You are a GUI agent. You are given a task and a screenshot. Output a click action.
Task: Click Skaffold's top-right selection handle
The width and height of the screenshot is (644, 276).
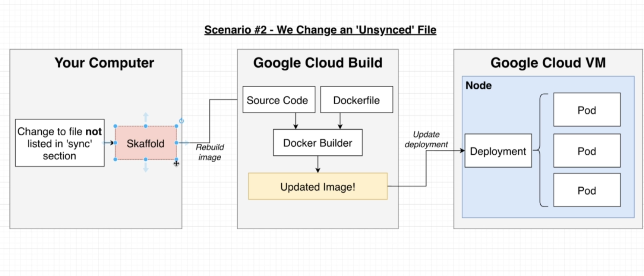pos(176,126)
